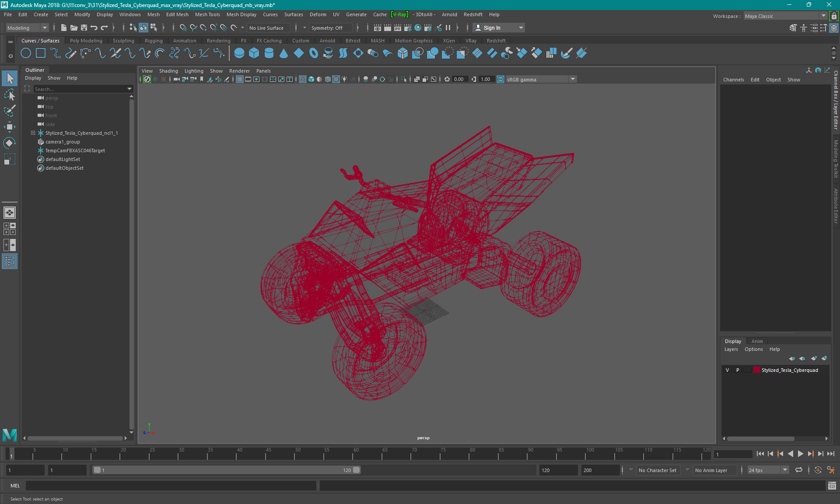Click the Rendering tab in menu bar

pyautogui.click(x=219, y=40)
